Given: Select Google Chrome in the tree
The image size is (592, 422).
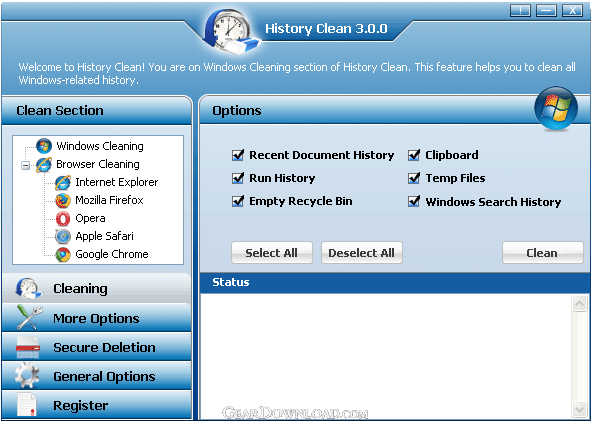Looking at the screenshot, I should 112,254.
